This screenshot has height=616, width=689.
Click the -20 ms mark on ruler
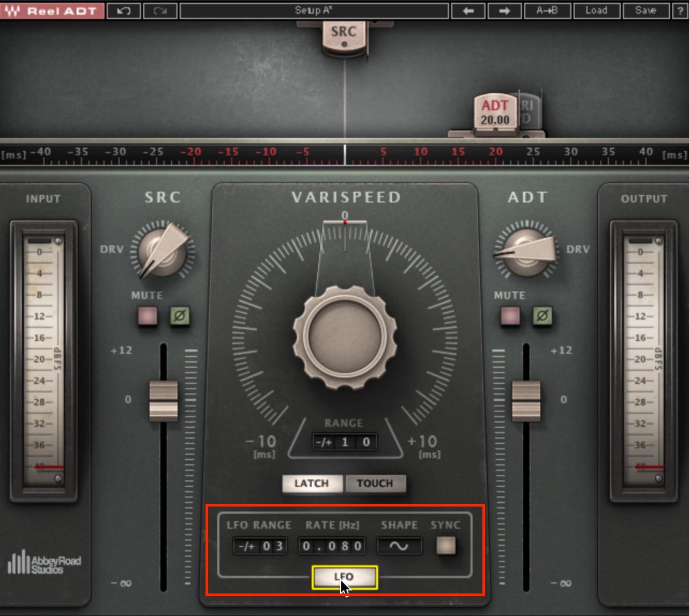click(190, 152)
